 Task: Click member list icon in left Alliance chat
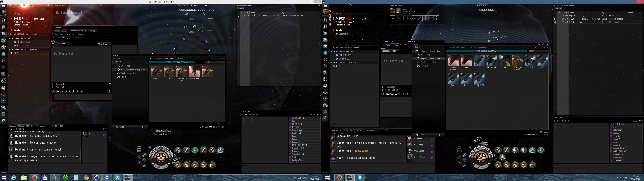point(20,129)
